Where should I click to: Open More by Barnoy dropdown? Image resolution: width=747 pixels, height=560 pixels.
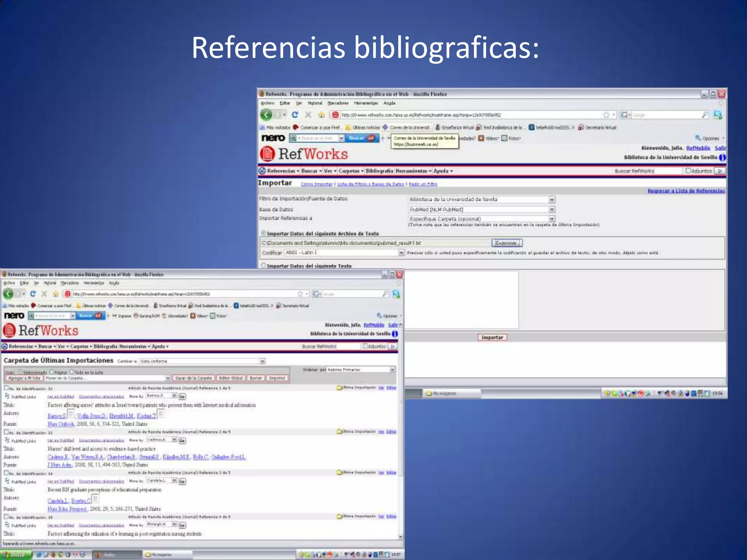tap(162, 396)
